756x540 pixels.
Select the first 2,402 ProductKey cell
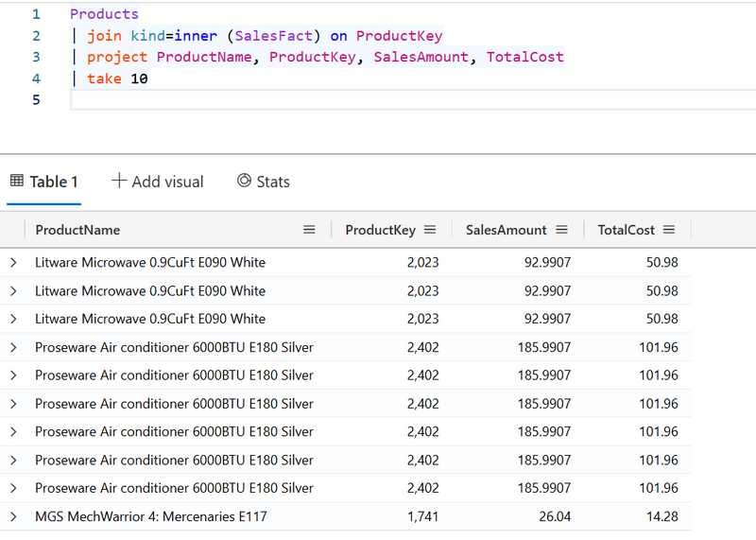422,347
